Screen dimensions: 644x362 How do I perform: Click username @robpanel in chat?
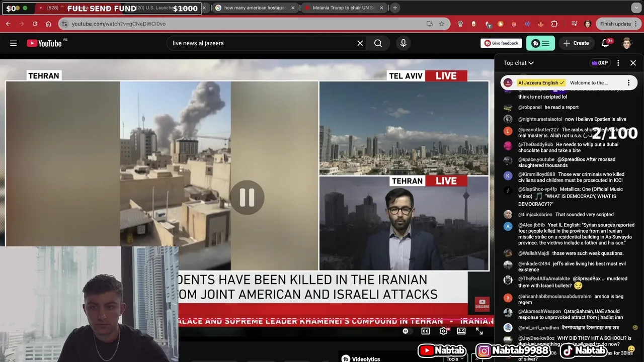[x=530, y=107]
